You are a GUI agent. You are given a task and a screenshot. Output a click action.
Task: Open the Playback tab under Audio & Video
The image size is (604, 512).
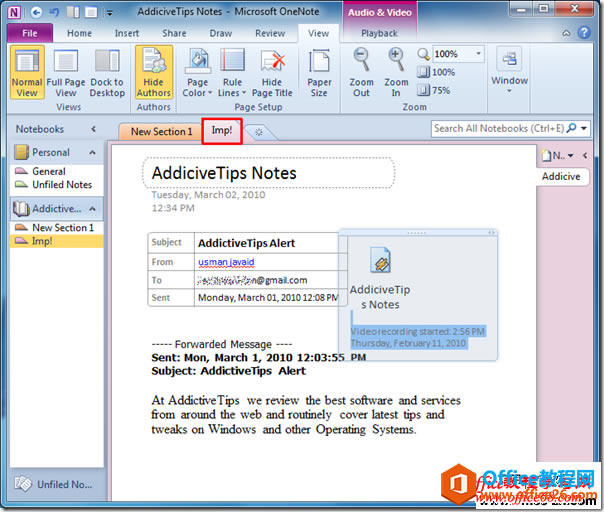(x=379, y=34)
